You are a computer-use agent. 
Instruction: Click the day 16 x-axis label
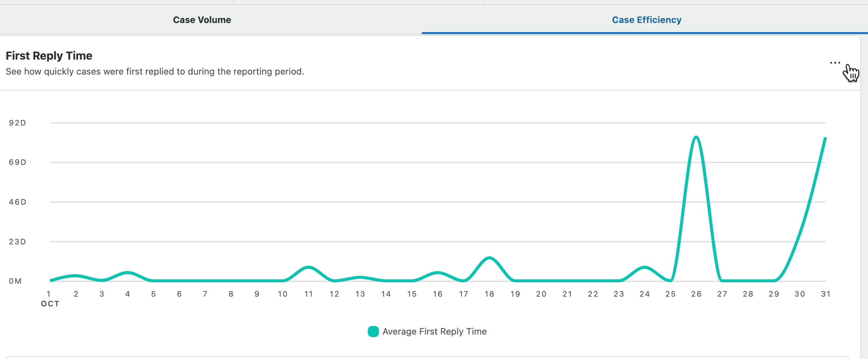pyautogui.click(x=438, y=294)
